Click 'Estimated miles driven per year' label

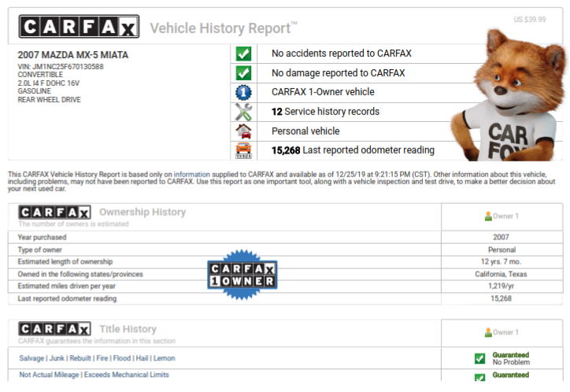[66, 286]
